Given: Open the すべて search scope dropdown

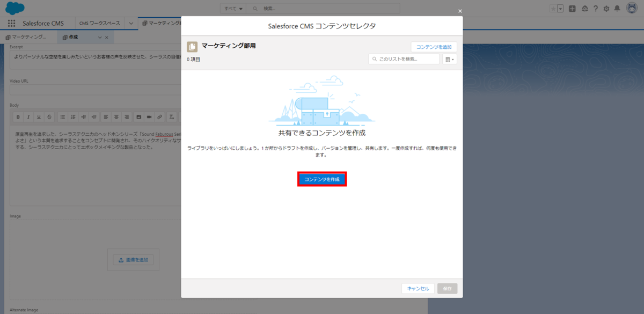Looking at the screenshot, I should coord(233,9).
